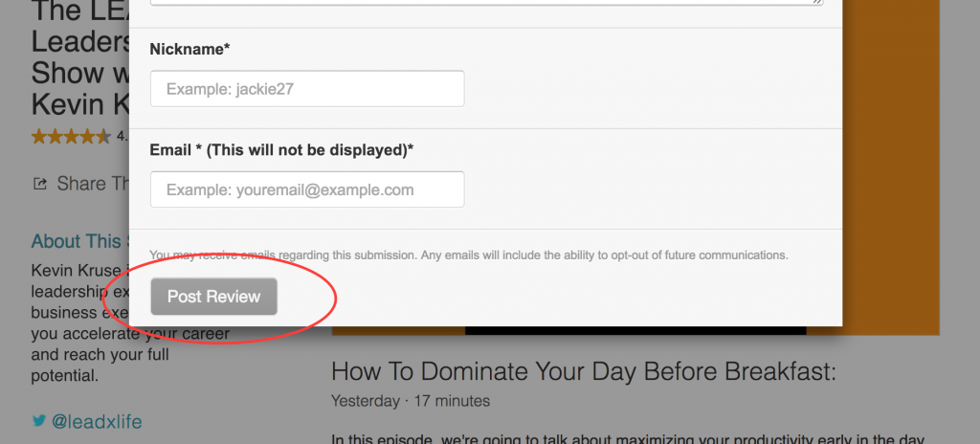Select the About This Show heading
Screen dimensions: 980x444
click(x=80, y=241)
